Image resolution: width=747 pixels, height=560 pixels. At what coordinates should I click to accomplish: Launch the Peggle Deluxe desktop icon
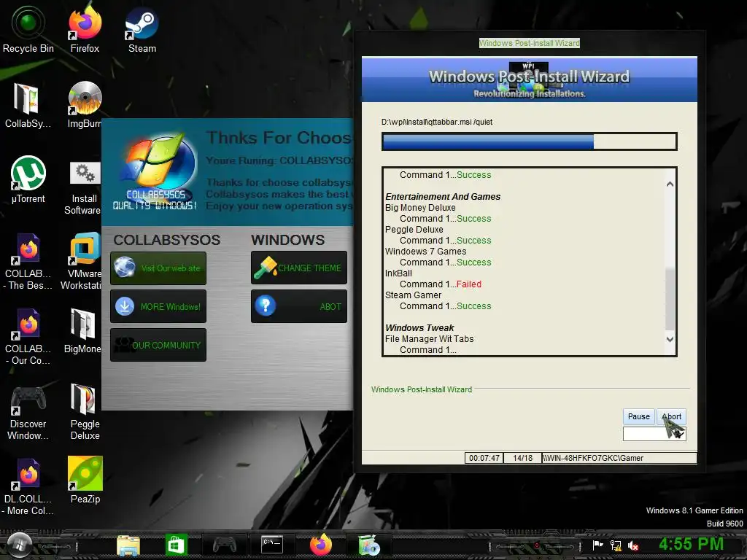[85, 411]
